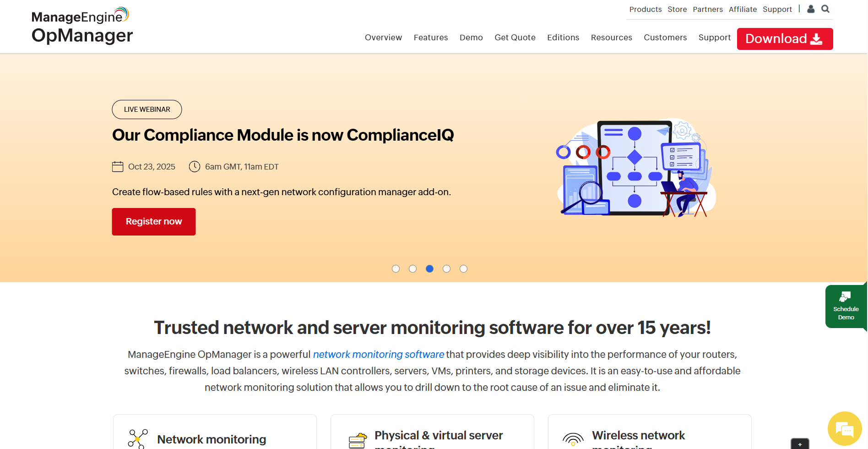The image size is (868, 449).
Task: Open the search function
Action: [825, 9]
